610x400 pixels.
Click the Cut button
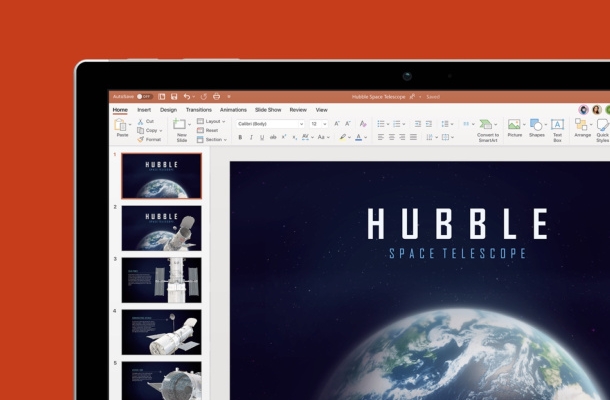tap(146, 121)
